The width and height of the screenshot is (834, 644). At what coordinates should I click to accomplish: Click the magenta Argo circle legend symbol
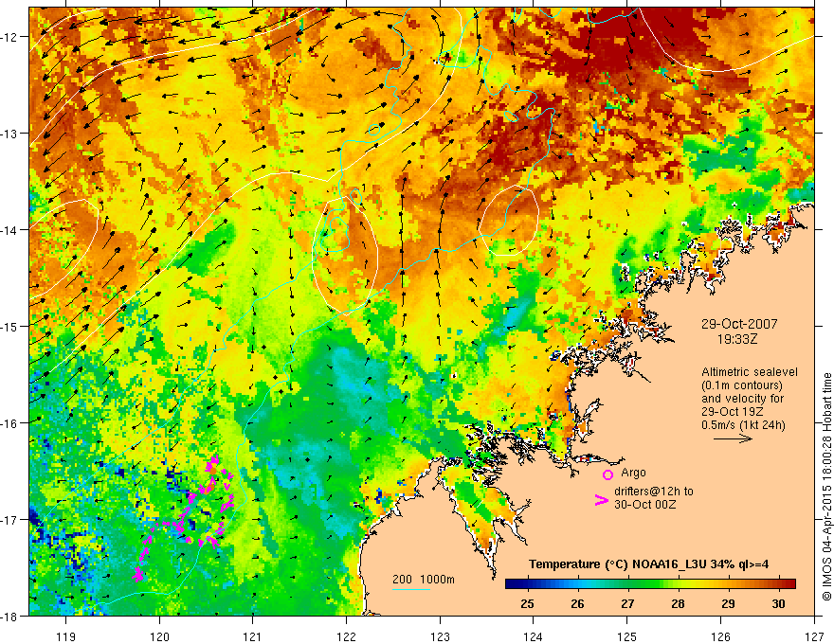(x=607, y=474)
